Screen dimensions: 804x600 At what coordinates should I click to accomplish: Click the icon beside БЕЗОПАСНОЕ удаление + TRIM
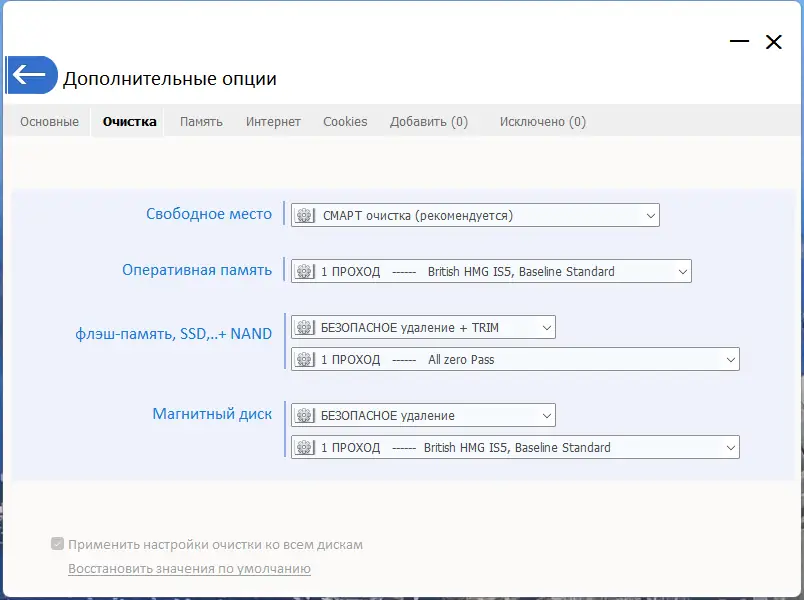(305, 327)
